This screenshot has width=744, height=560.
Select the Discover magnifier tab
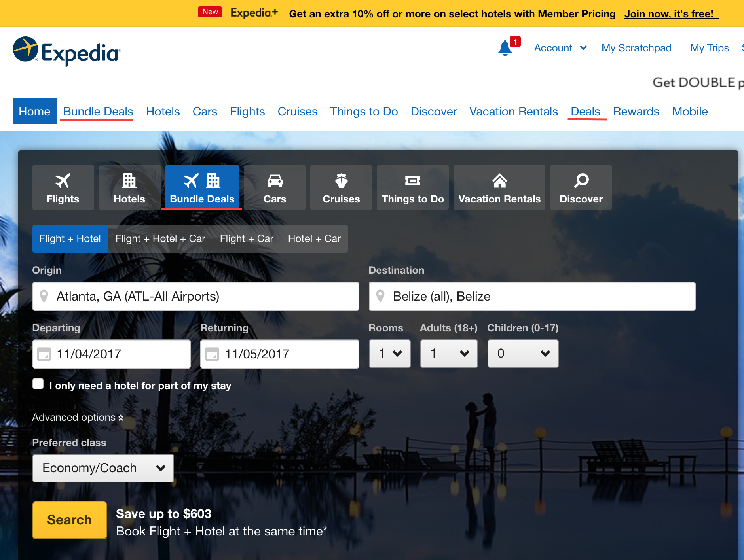pyautogui.click(x=581, y=187)
